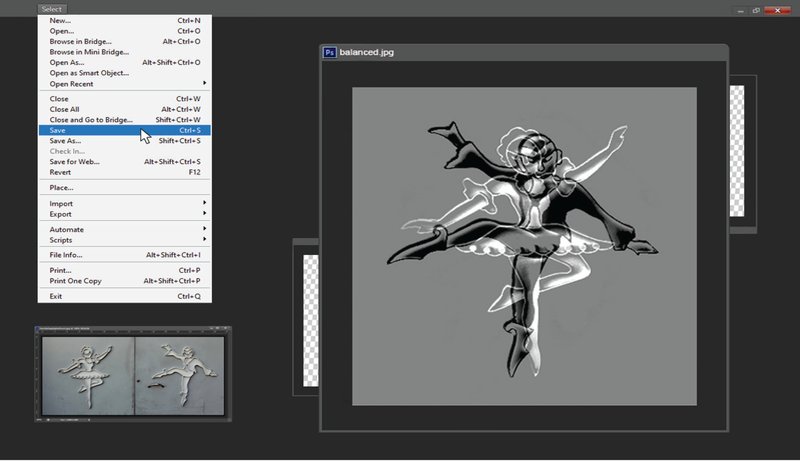Click Revert menu entry

coord(124,172)
